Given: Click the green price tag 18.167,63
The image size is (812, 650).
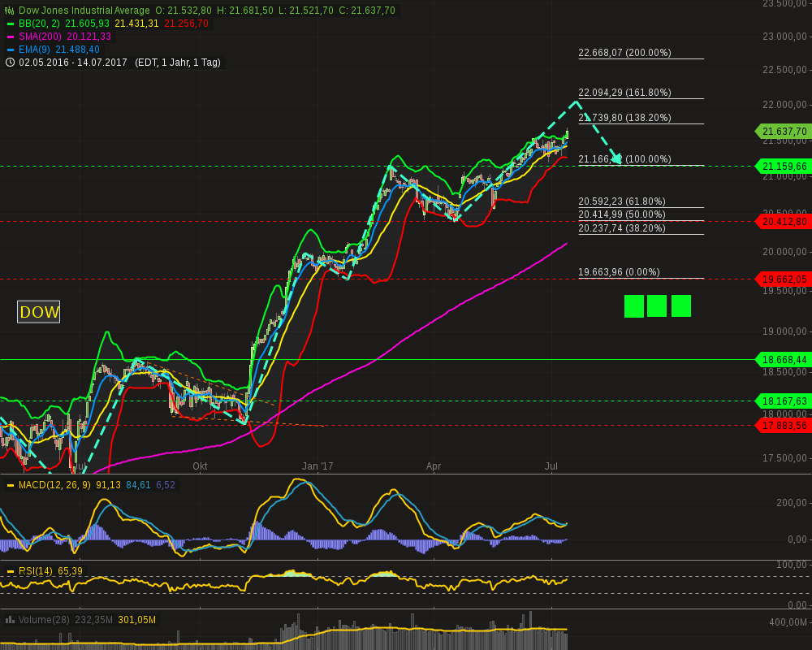Looking at the screenshot, I should tap(784, 401).
